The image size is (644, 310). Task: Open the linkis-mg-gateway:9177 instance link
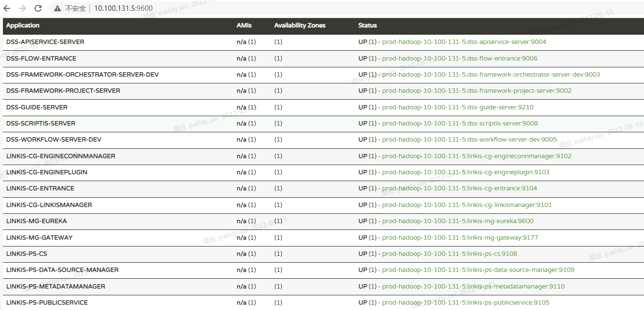pos(460,238)
